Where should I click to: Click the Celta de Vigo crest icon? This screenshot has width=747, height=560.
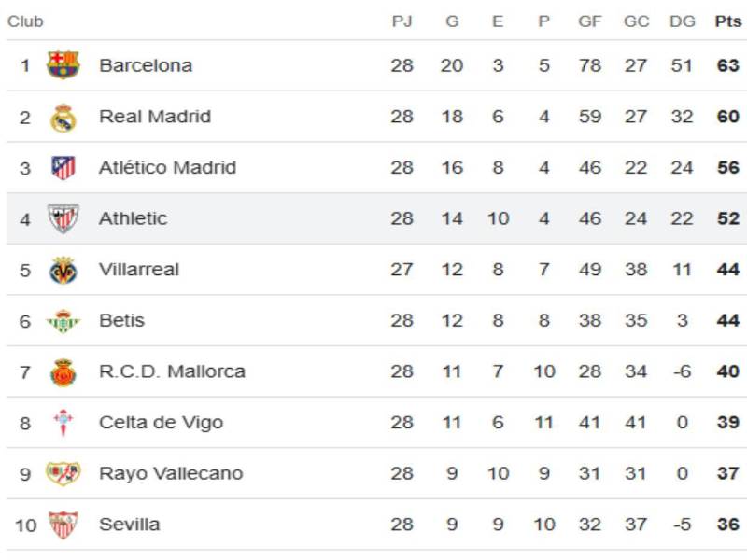[63, 423]
